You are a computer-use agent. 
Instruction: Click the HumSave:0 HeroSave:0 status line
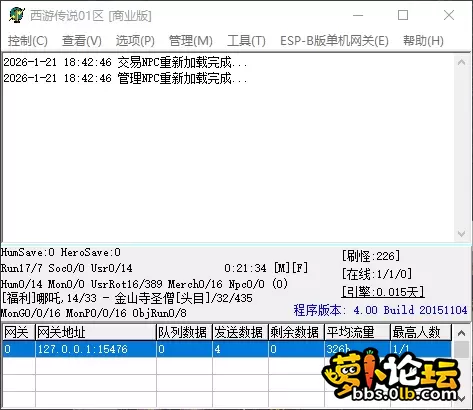click(x=61, y=252)
